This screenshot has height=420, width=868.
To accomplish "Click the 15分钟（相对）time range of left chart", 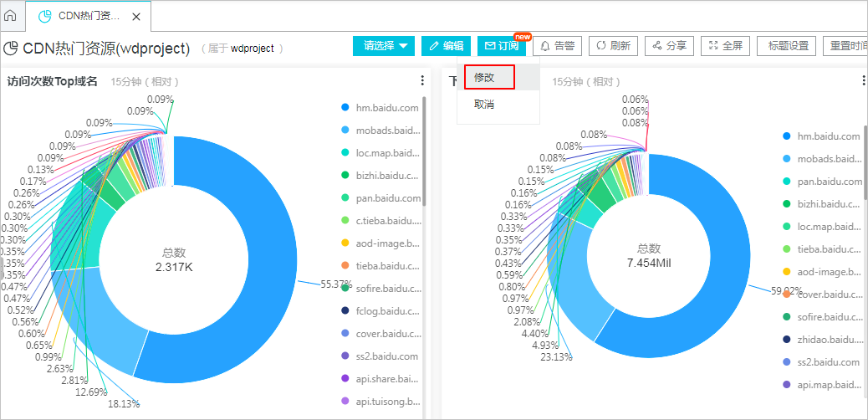I will pos(145,82).
